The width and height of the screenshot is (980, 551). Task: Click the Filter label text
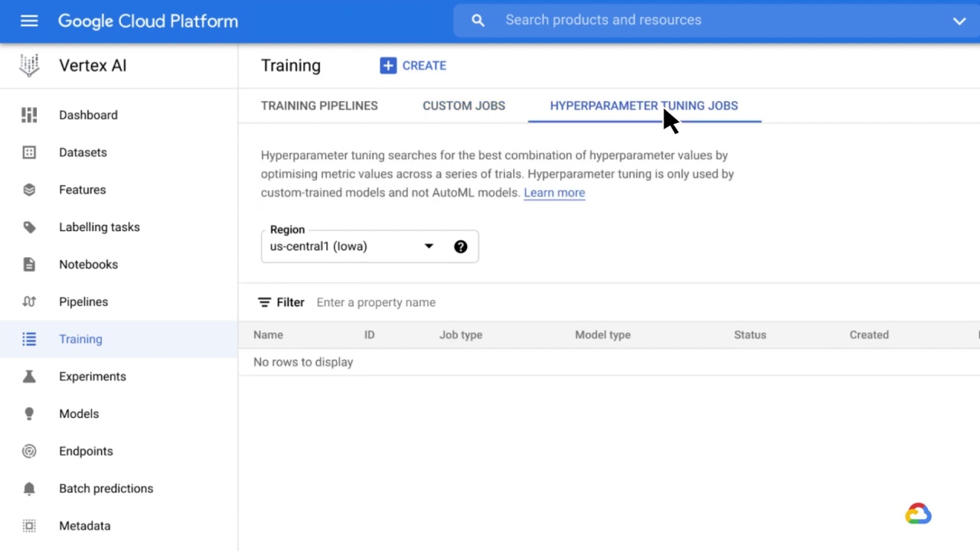pyautogui.click(x=290, y=302)
